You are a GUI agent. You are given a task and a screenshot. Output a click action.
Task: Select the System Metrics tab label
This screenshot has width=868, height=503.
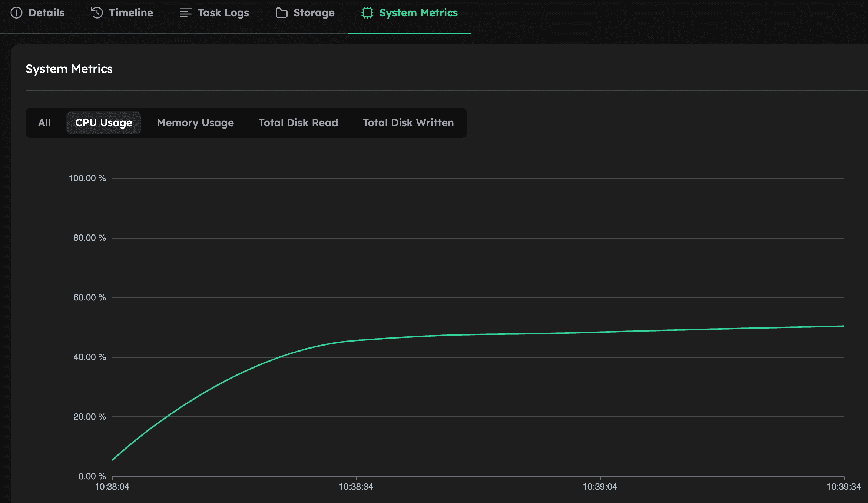(418, 13)
